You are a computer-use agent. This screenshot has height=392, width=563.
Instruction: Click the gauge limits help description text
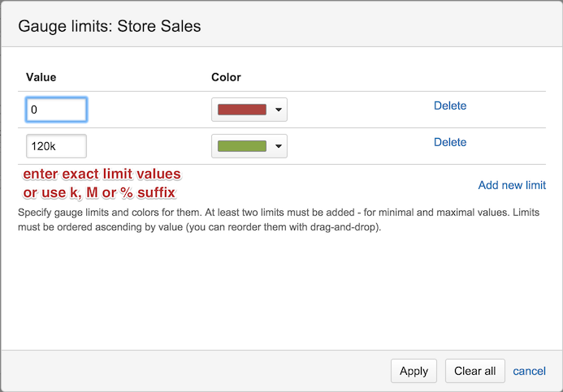[x=279, y=219]
